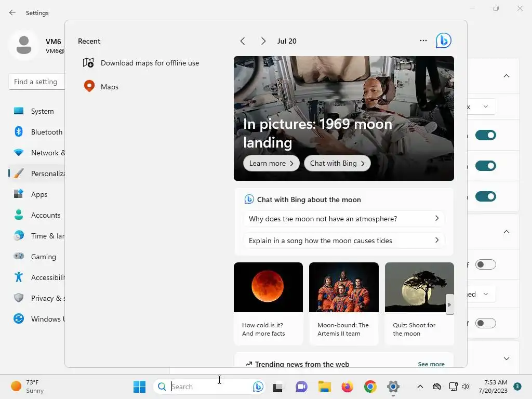Viewport: 532px width, 399px height.
Task: Turn off the third enabled toggle in Settings
Action: [486, 196]
